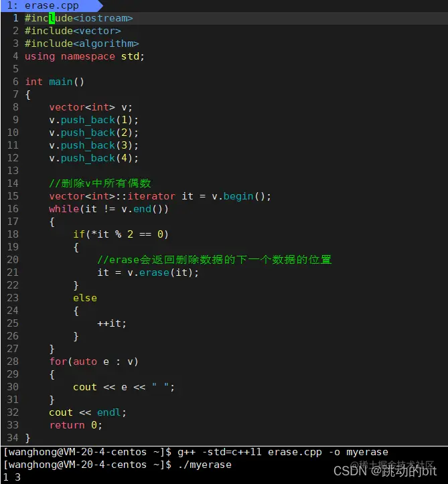Click the 'if(*it % 2 == 0)' condition
448x484 pixels.
pos(121,234)
